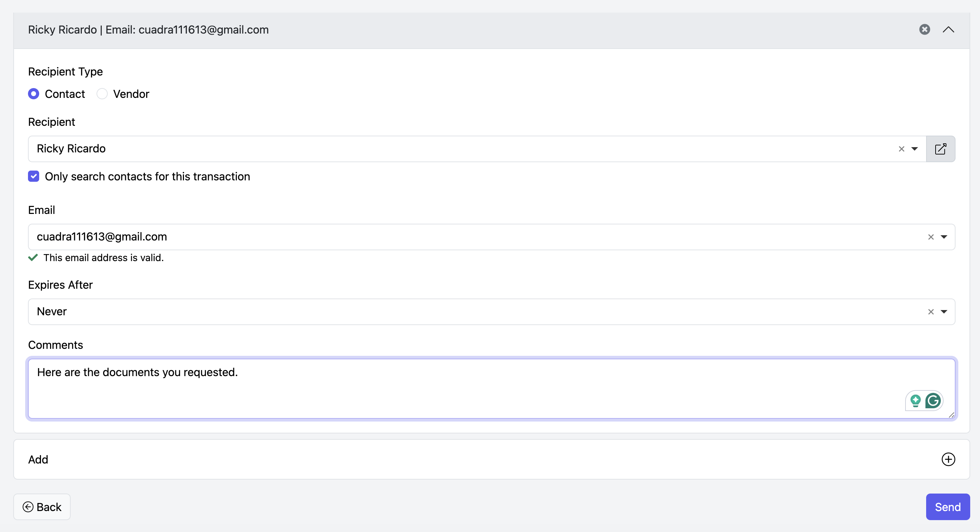The image size is (980, 532).
Task: Open recipient contact in new window icon
Action: tap(940, 149)
